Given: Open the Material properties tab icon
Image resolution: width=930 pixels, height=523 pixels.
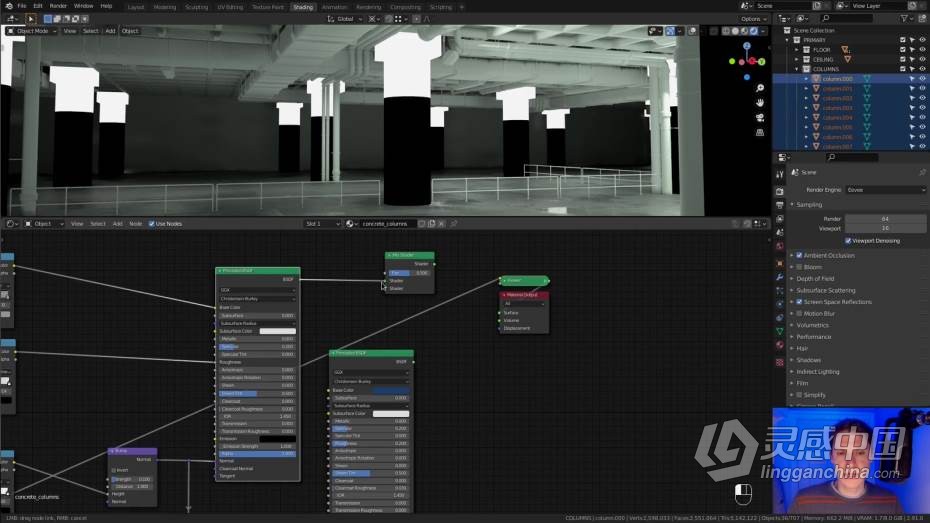Looking at the screenshot, I should click(x=779, y=345).
